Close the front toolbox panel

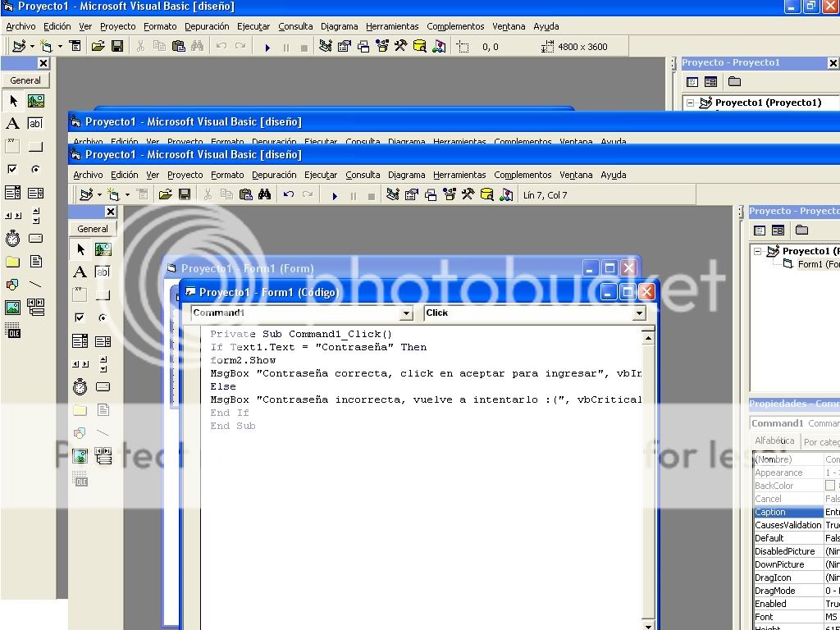pos(111,212)
